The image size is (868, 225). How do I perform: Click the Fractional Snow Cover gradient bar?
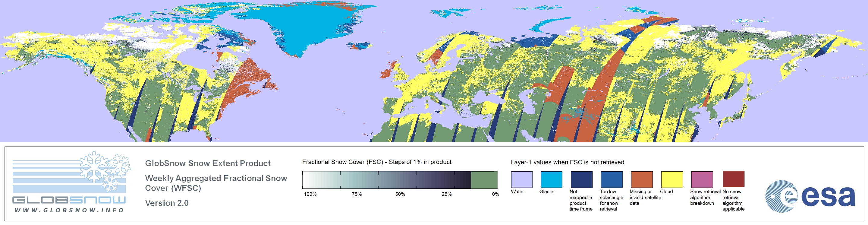(x=400, y=180)
